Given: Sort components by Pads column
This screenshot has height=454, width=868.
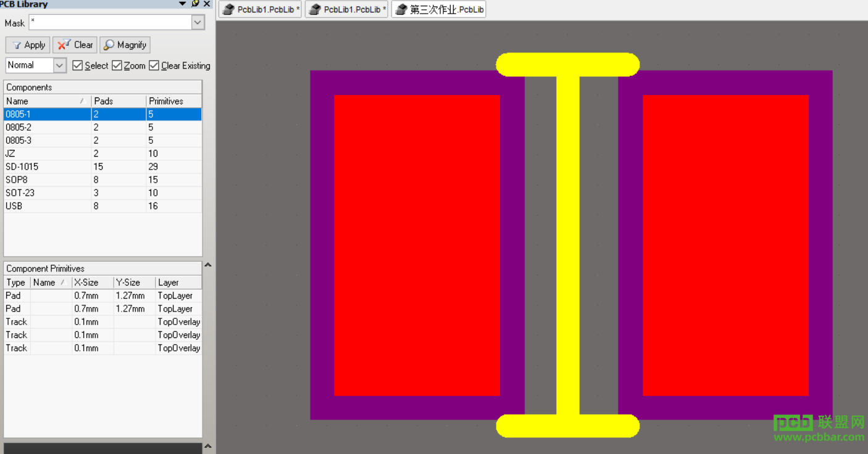Looking at the screenshot, I should [x=119, y=101].
